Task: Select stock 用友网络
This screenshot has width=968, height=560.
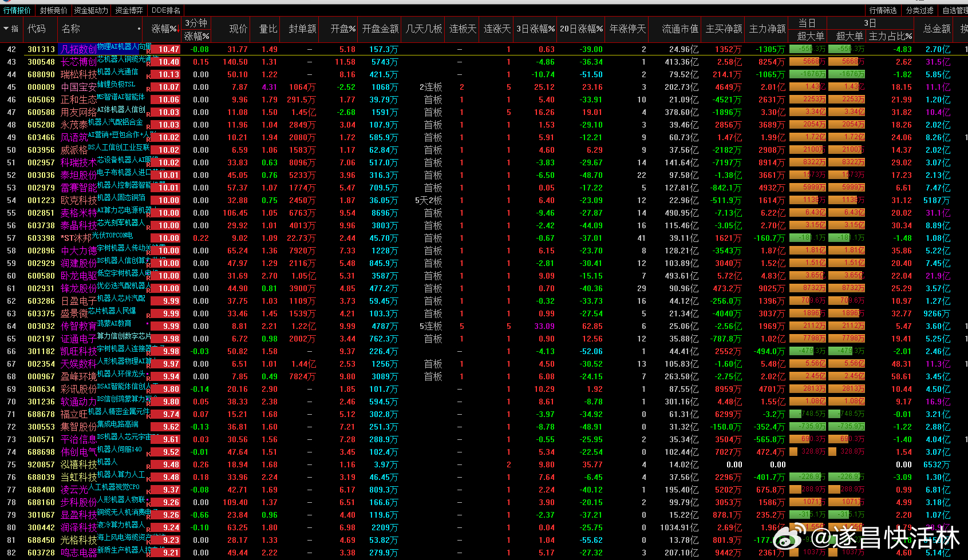Action: pyautogui.click(x=78, y=112)
